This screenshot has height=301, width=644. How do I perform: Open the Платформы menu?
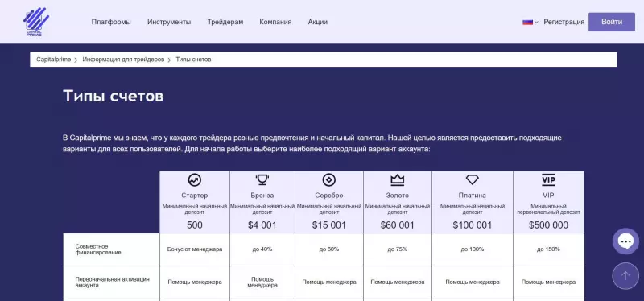(x=111, y=23)
